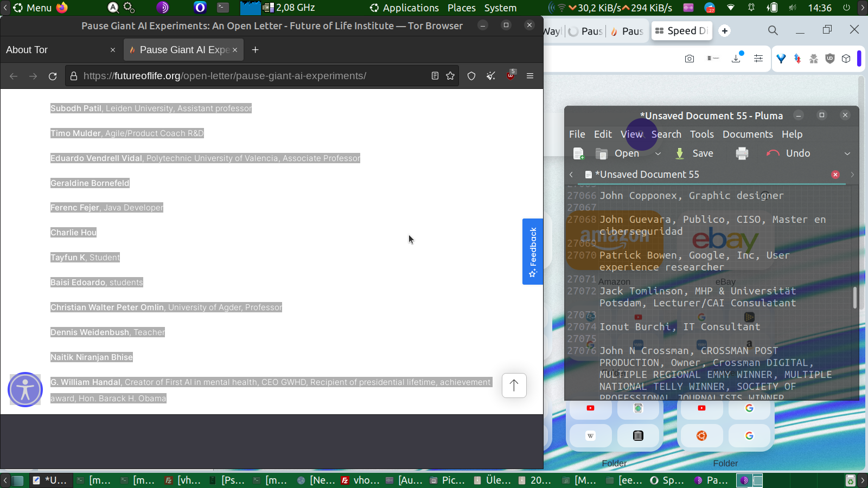Viewport: 868px width, 488px height.
Task: Expand the Pluma toolbar overflow chevron
Action: pyautogui.click(x=847, y=154)
